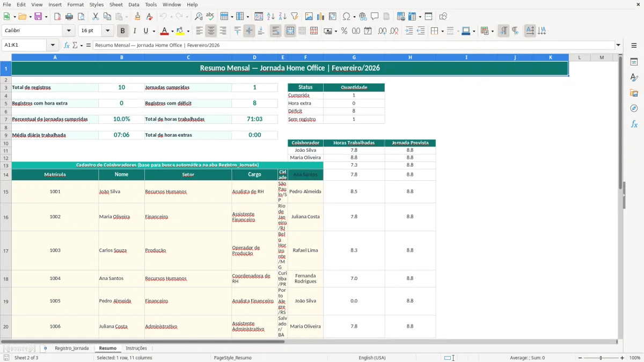Image resolution: width=644 pixels, height=362 pixels.
Task: Open Borders dropdown arrow
Action: (x=442, y=31)
